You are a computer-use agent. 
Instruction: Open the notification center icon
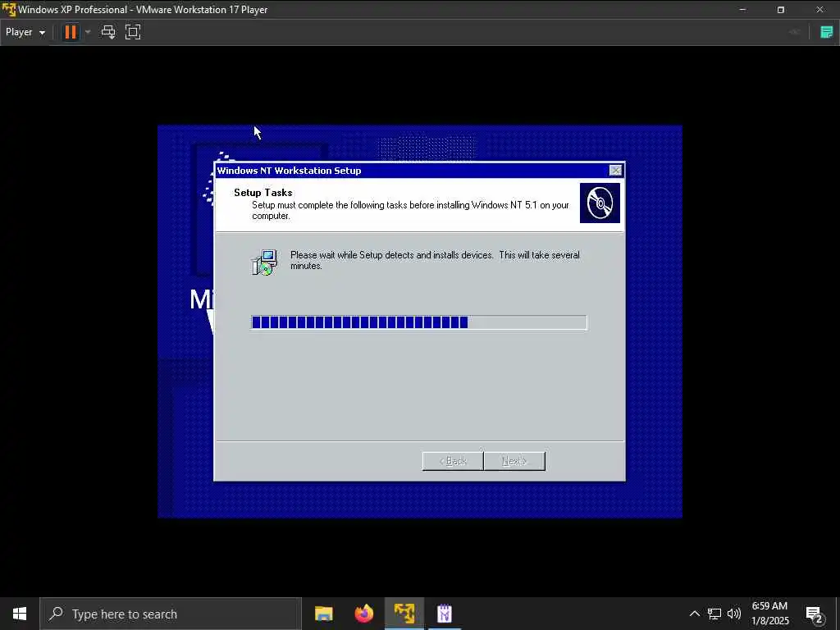point(815,614)
